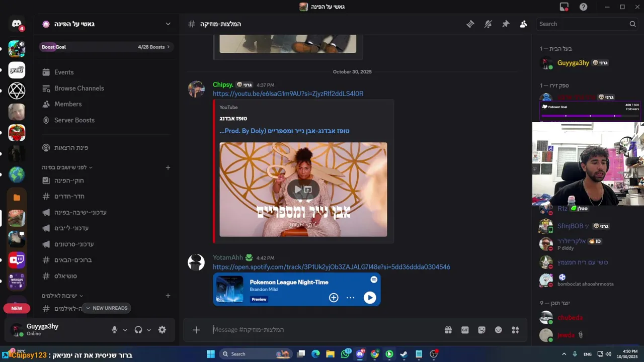Viewport: 644px width, 362px height.
Task: Add channel to לפני שיושבים בפינה category
Action: click(168, 167)
